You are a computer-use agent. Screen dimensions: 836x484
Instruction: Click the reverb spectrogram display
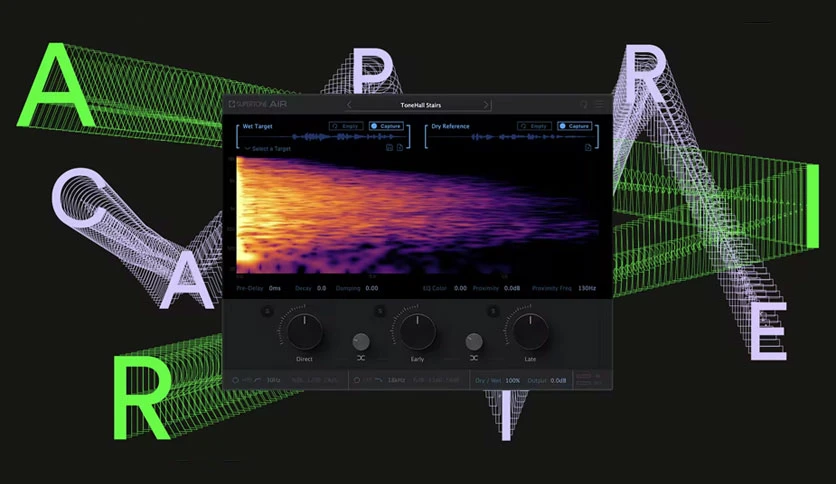tap(419, 216)
